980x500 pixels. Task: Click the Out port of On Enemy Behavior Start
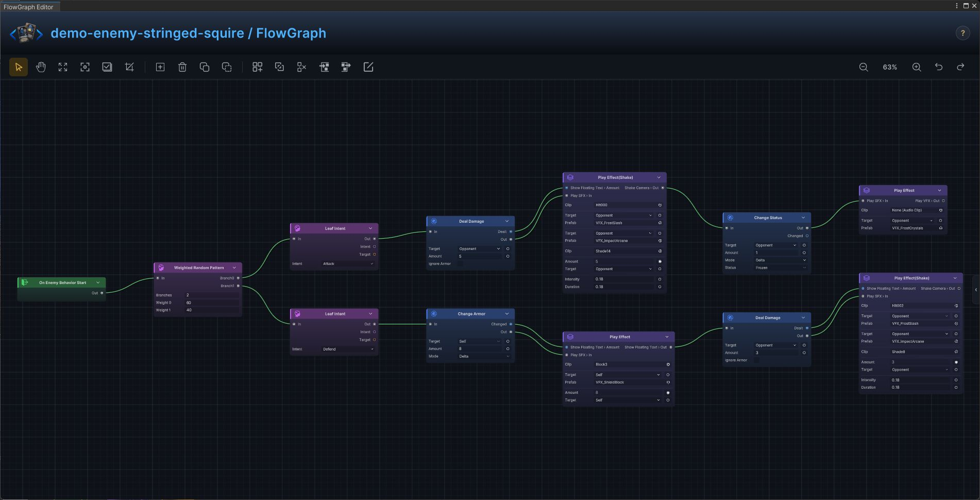[102, 293]
